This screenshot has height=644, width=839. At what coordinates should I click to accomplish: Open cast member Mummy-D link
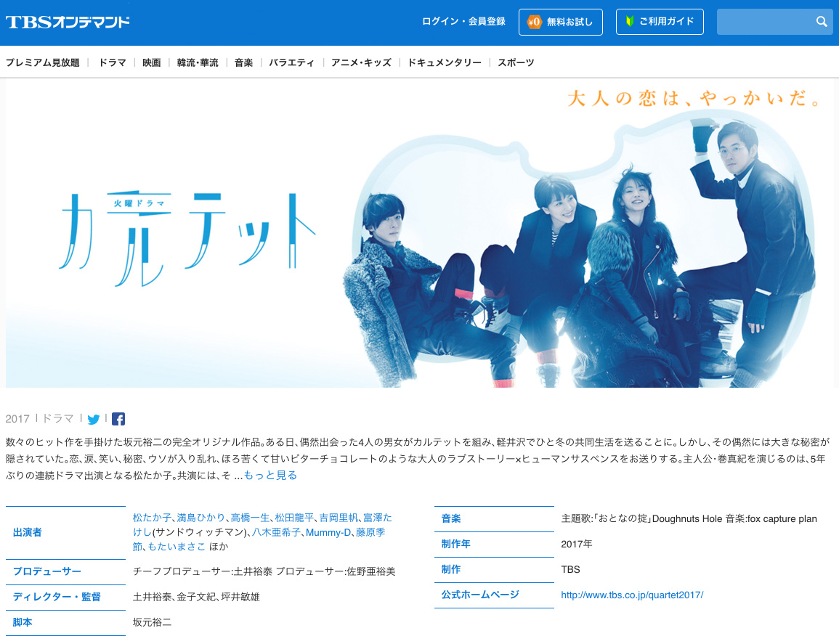tap(328, 532)
